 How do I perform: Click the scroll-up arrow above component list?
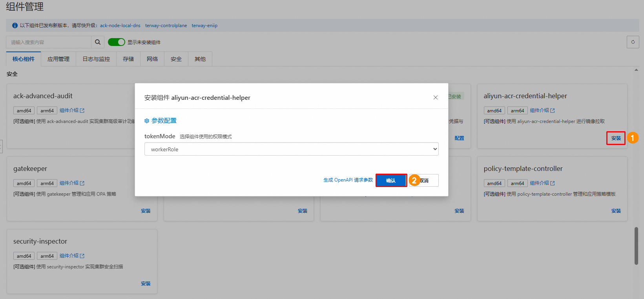(636, 70)
